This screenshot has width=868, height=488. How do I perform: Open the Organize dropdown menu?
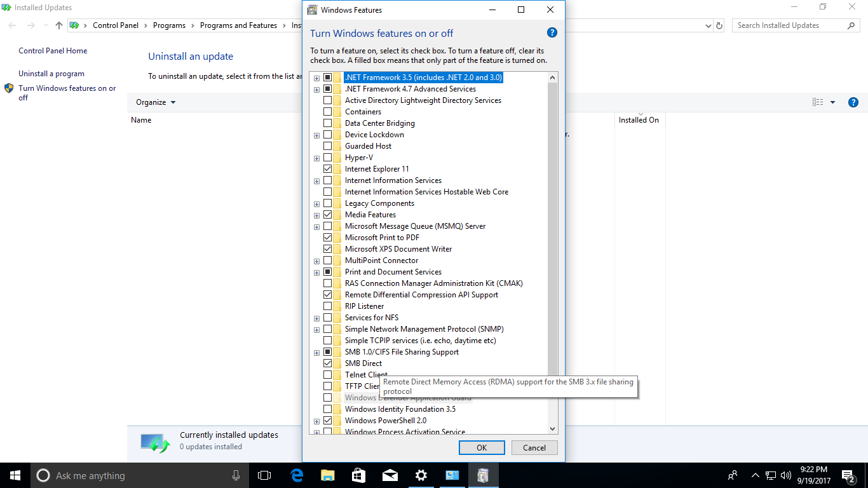(156, 102)
